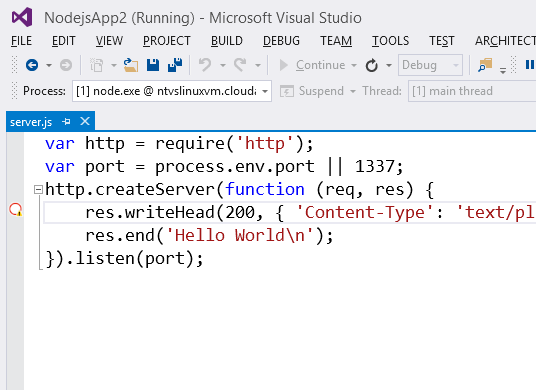Click the Save floppy disk icon
536x390 pixels.
(x=153, y=65)
